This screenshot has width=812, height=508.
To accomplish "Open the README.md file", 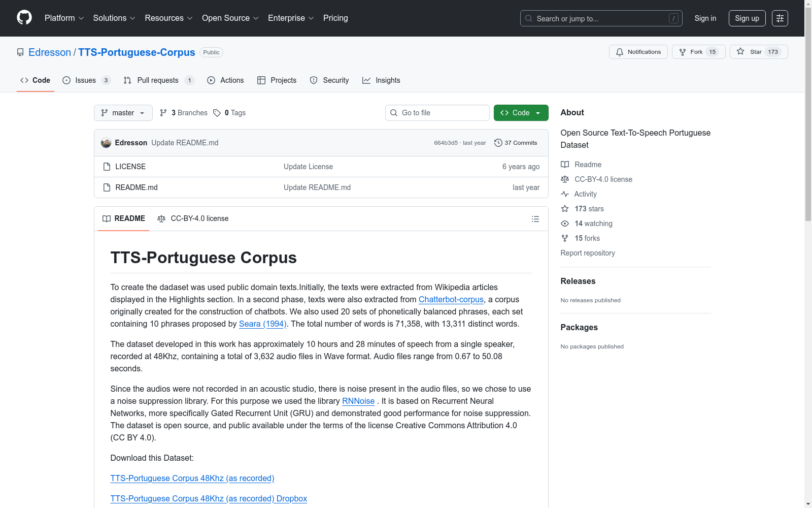I will 137,187.
